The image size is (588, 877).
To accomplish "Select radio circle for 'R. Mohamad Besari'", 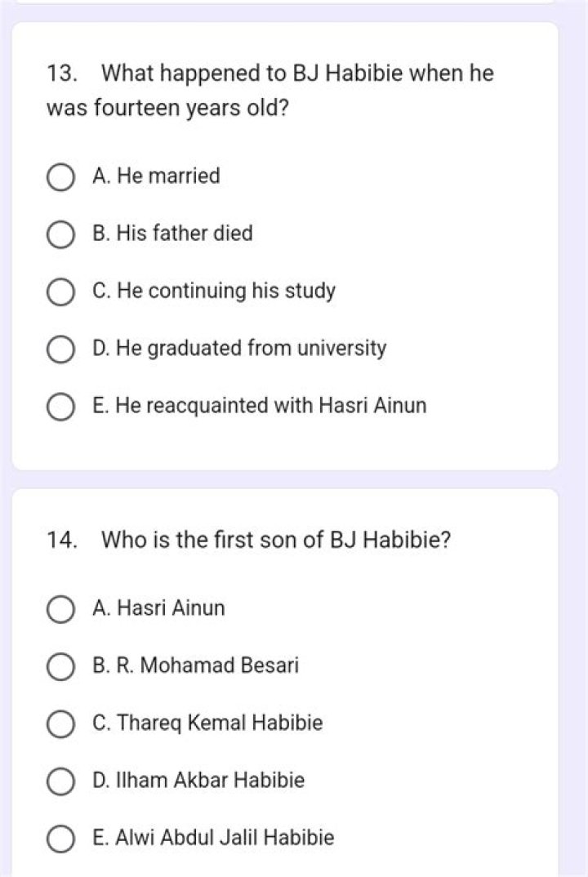I will coord(60,666).
